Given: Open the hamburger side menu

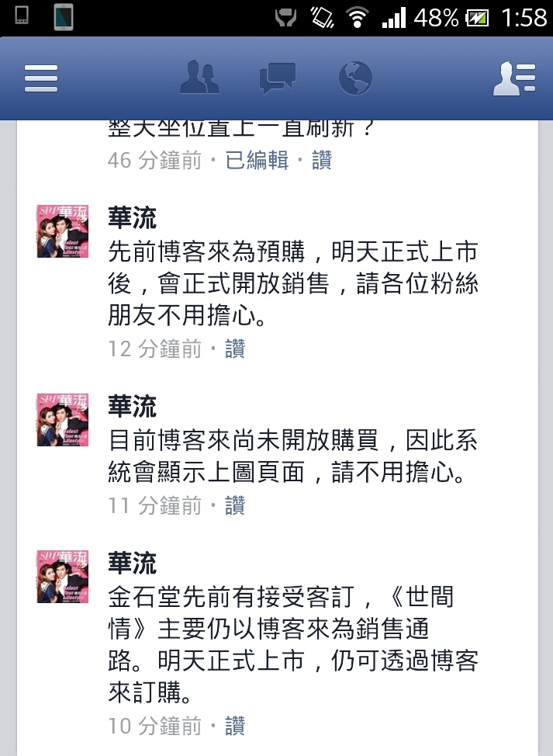Looking at the screenshot, I should pyautogui.click(x=41, y=78).
